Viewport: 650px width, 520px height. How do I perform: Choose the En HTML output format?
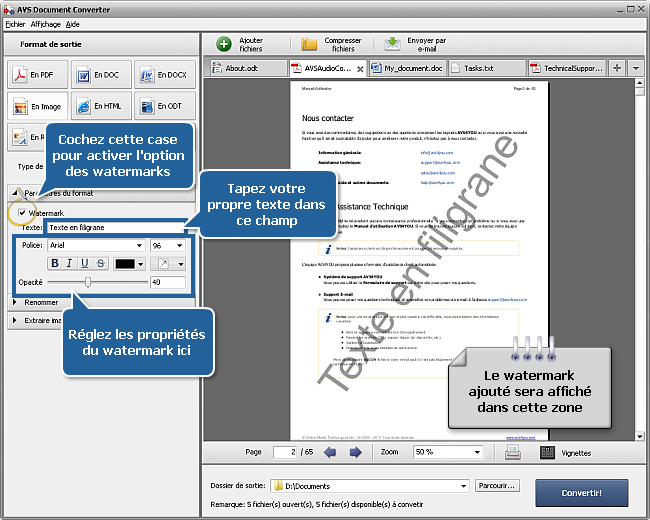pyautogui.click(x=101, y=106)
